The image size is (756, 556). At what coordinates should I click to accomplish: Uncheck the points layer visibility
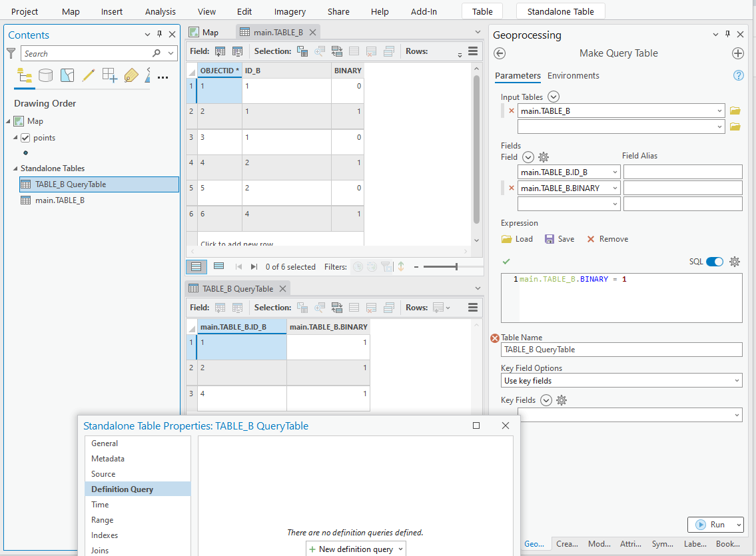tap(26, 137)
